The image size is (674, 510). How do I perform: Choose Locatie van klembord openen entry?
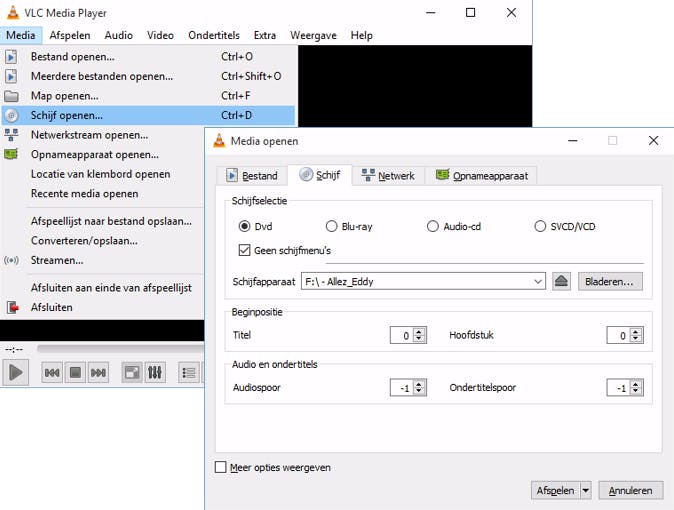(x=103, y=174)
